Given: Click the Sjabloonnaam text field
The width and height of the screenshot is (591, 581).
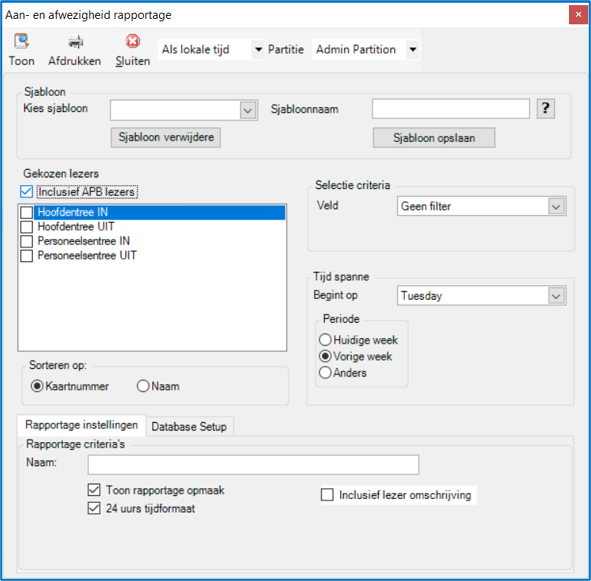Looking at the screenshot, I should 451,109.
